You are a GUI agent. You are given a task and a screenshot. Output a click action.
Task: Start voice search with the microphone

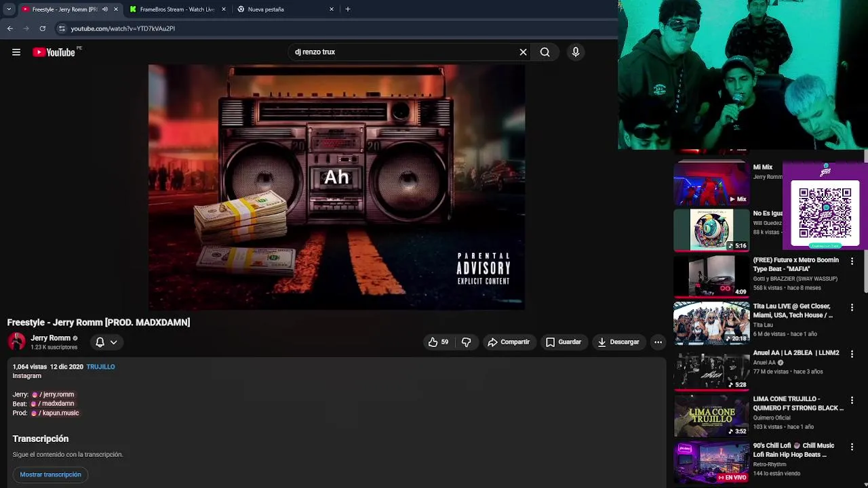(x=576, y=52)
